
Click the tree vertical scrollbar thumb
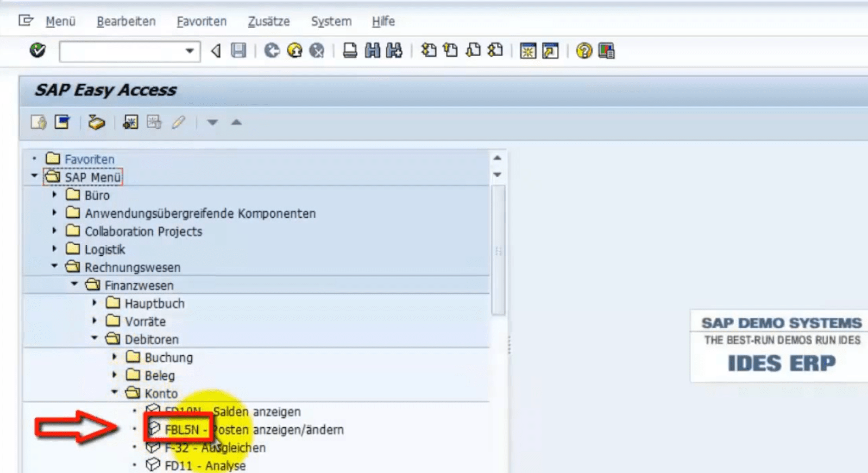498,250
